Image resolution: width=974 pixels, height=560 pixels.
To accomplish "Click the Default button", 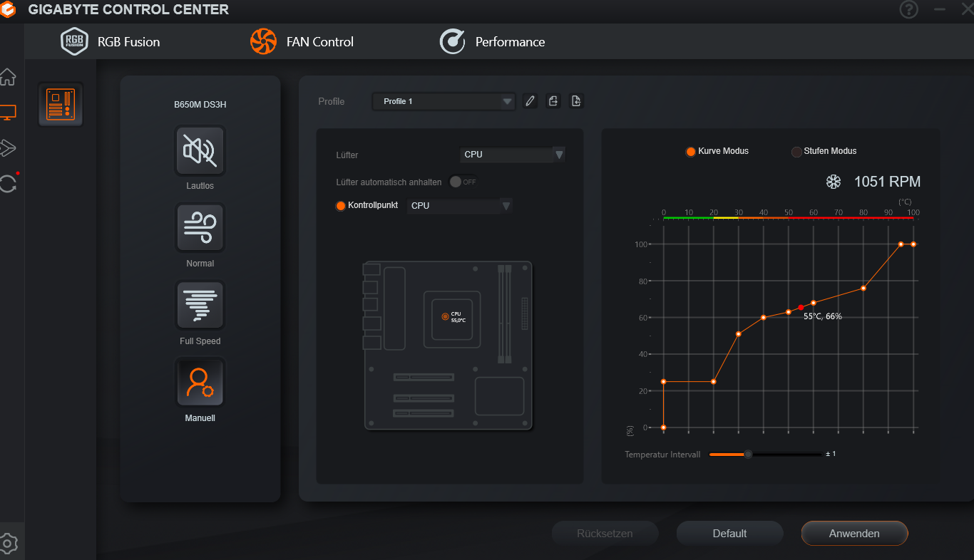I will tap(729, 533).
